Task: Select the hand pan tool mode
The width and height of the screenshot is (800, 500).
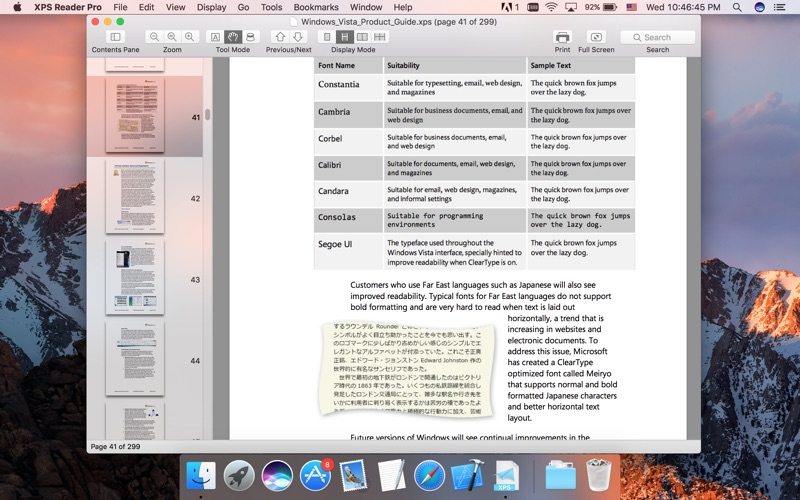Action: click(x=233, y=37)
